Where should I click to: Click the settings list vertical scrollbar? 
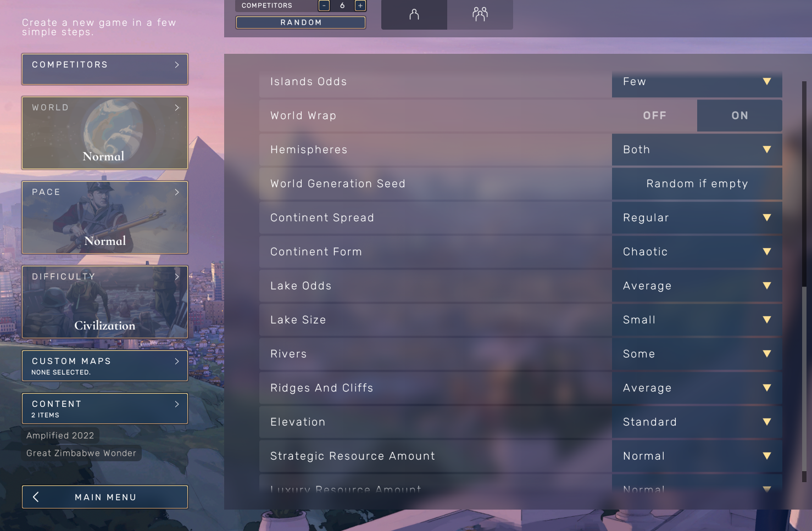(x=804, y=275)
